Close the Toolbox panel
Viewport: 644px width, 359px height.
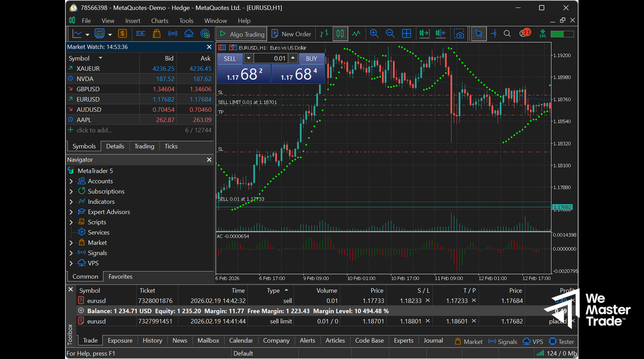pyautogui.click(x=71, y=290)
